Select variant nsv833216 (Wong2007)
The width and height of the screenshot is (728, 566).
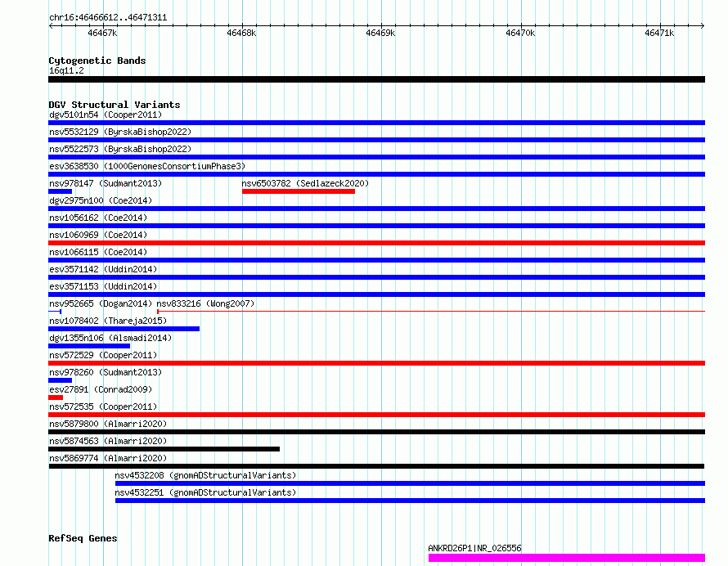click(205, 303)
